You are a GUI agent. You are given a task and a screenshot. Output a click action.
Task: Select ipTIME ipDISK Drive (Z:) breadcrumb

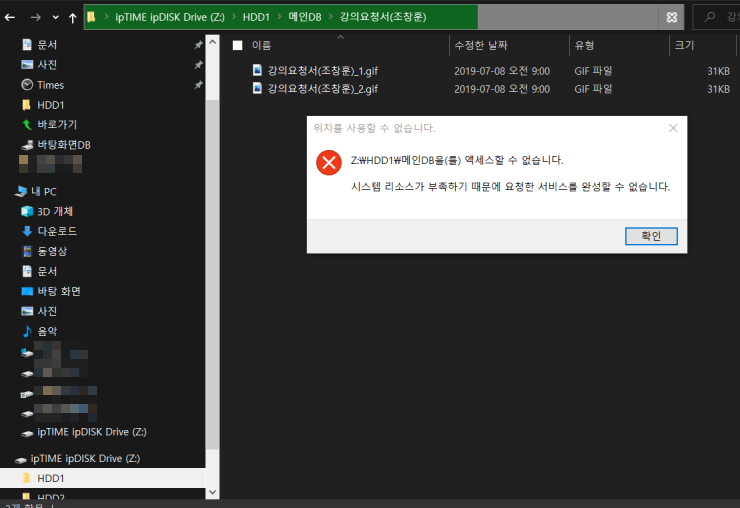click(x=170, y=17)
